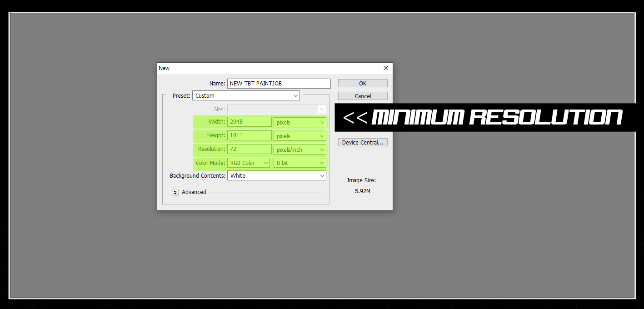Click the Advanced double-chevron expand icon
The width and height of the screenshot is (644, 309).
pyautogui.click(x=175, y=192)
